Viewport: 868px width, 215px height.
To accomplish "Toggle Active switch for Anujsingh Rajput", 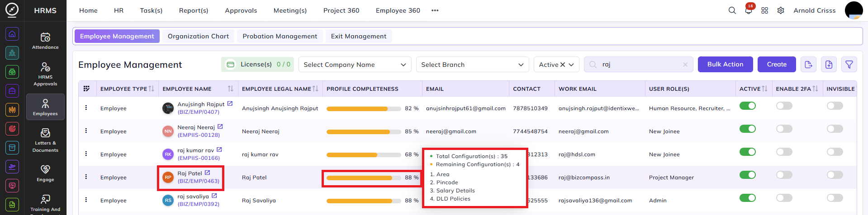I will point(748,106).
